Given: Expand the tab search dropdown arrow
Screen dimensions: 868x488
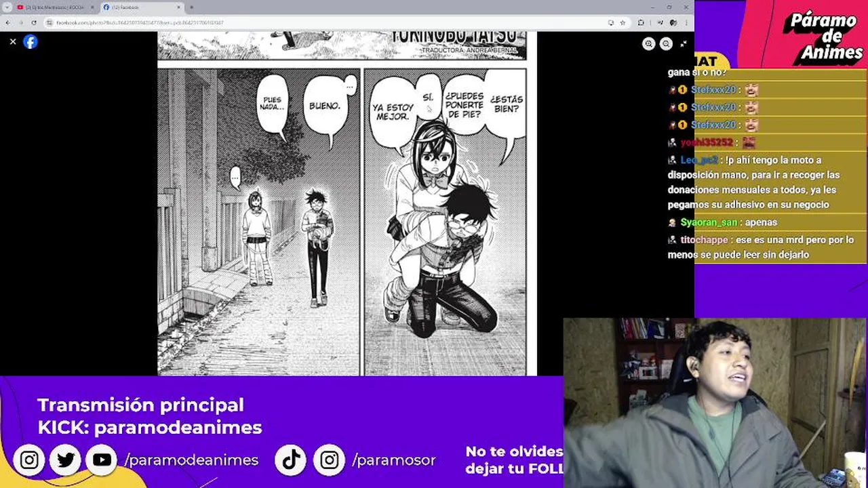Looking at the screenshot, I should [x=7, y=7].
